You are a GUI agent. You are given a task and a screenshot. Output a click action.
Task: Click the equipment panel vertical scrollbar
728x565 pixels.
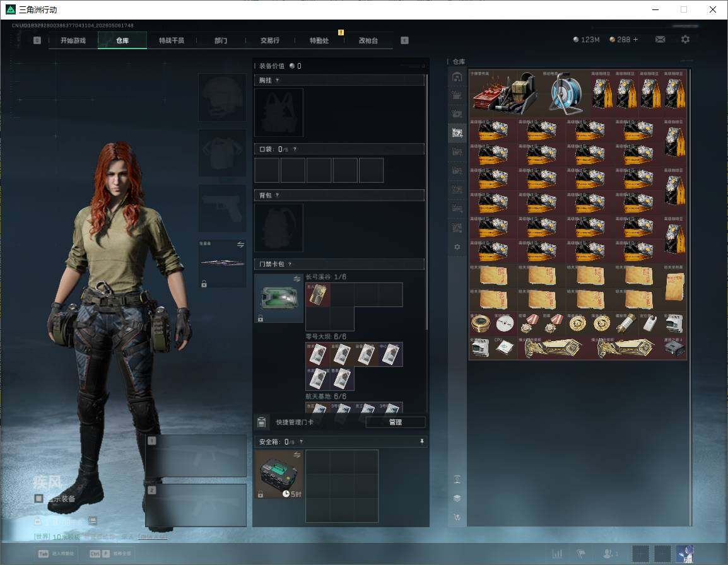coord(426,202)
